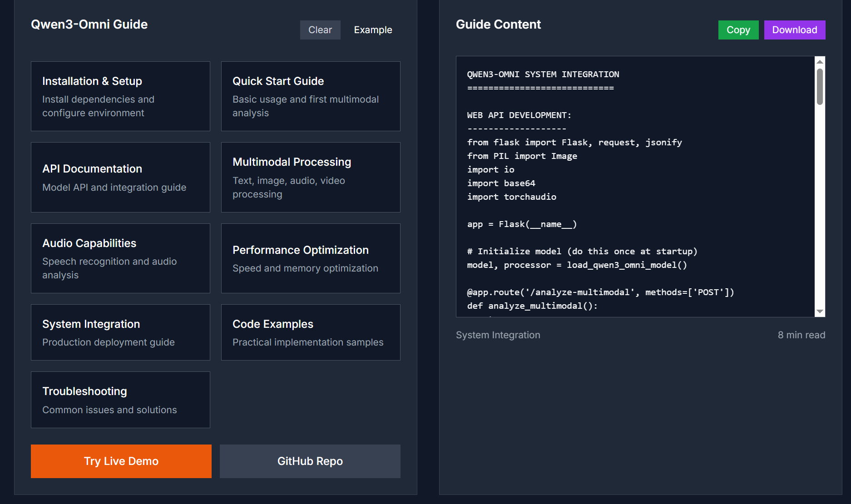Screen dimensions: 851x504
Task: Choose the Multimodal Processing guide
Action: 311,177
